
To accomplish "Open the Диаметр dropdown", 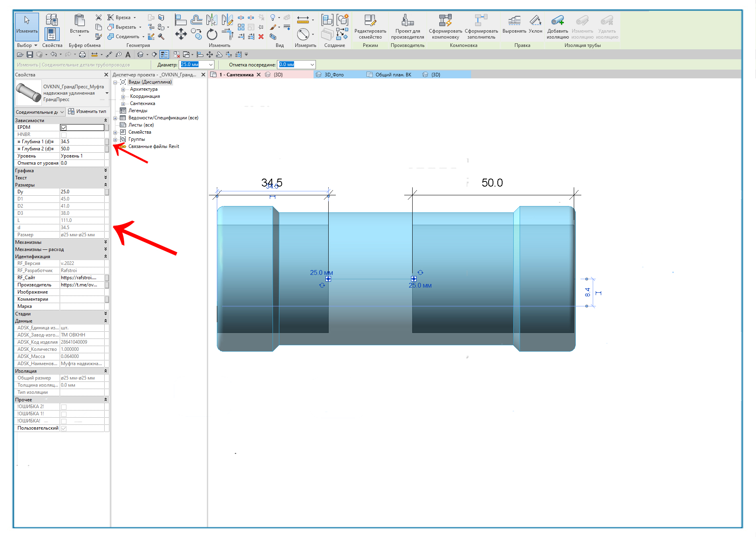I will 211,64.
